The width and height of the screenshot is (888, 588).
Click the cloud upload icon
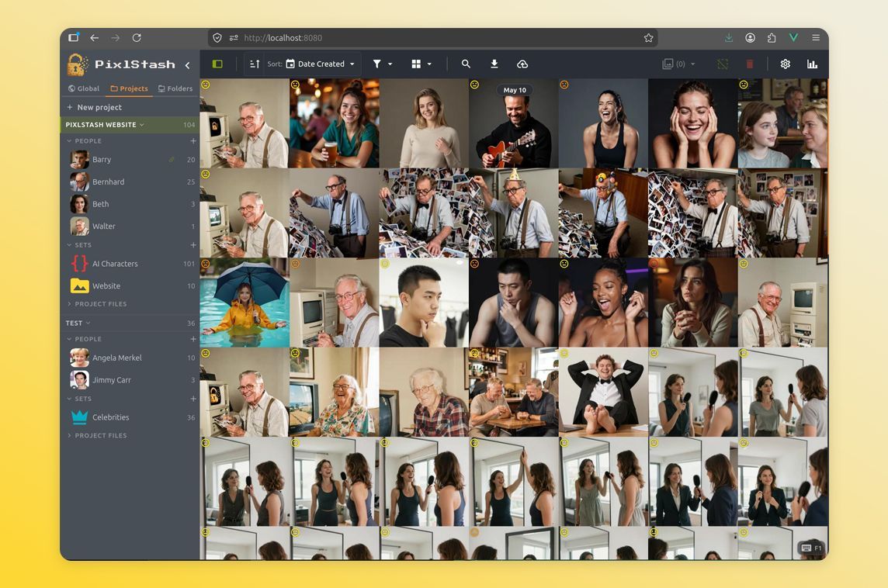tap(522, 64)
